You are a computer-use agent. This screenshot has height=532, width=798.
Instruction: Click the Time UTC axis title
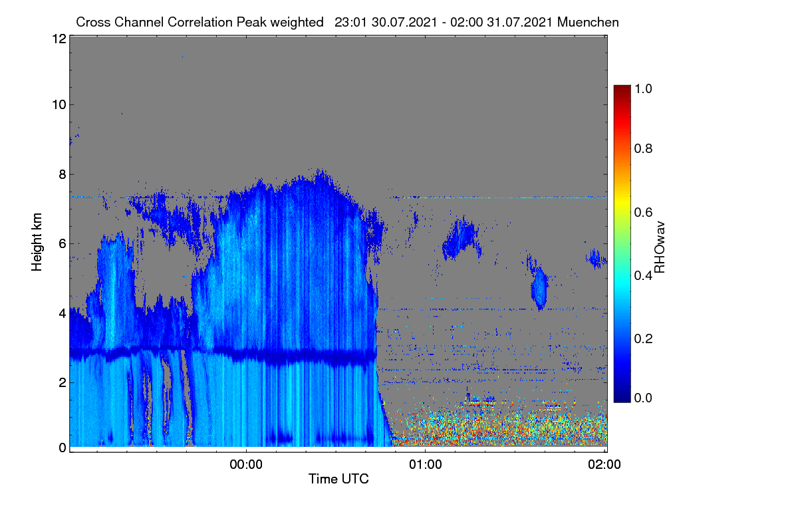(338, 479)
